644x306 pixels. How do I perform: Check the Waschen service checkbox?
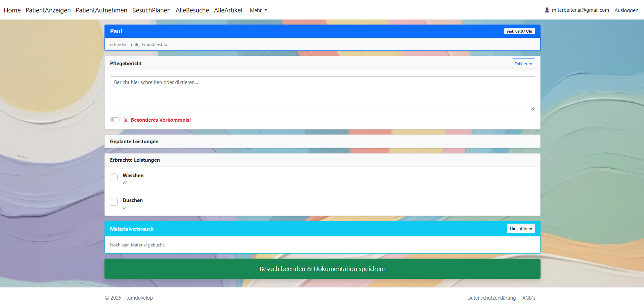114,177
